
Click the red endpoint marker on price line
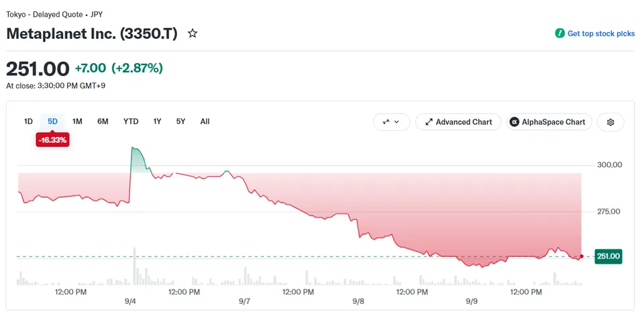581,256
